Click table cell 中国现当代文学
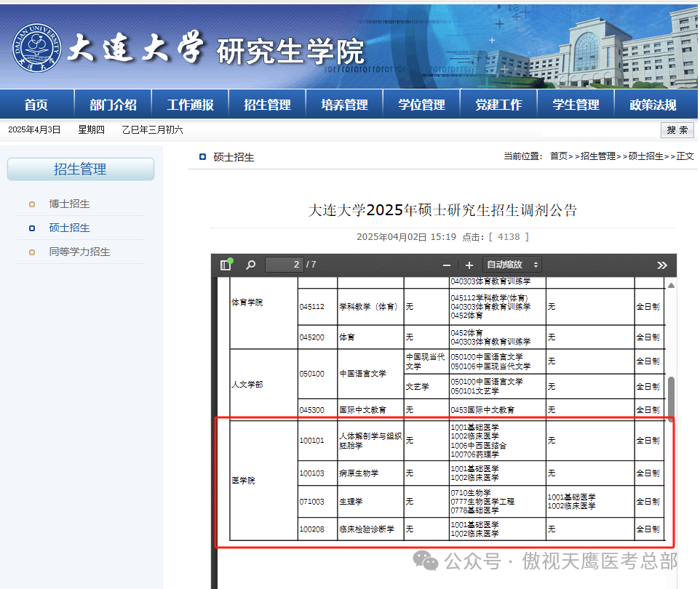Screen dimensions: 700x589 point(425,362)
